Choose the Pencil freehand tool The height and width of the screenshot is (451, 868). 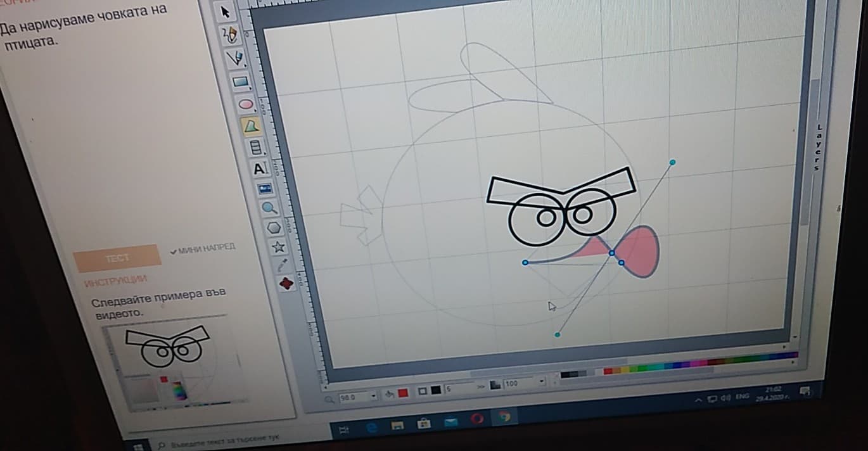[x=229, y=34]
